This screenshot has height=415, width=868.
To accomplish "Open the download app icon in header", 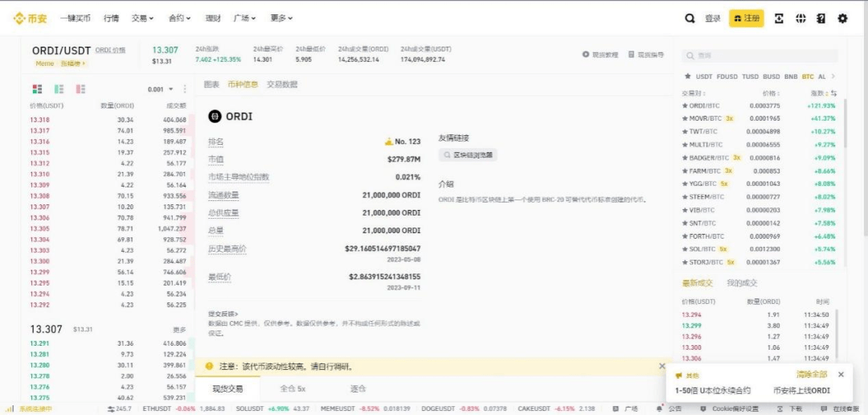I will pos(779,18).
